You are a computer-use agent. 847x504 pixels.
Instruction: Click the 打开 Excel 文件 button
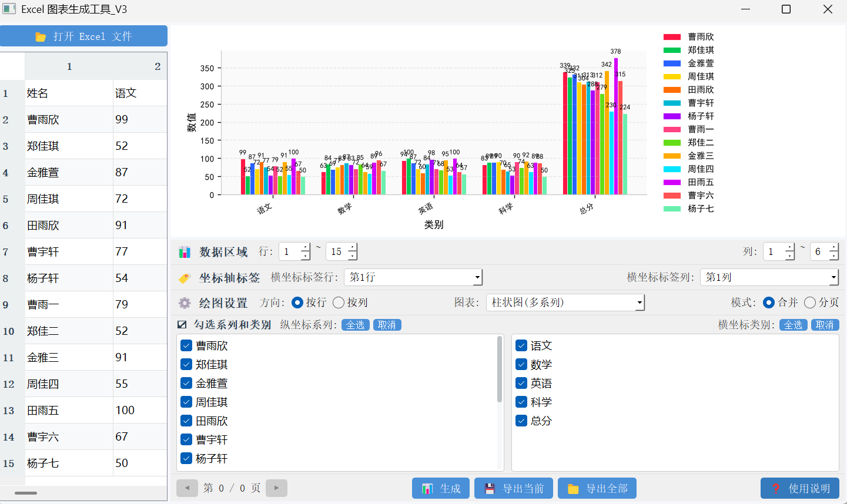pos(83,36)
